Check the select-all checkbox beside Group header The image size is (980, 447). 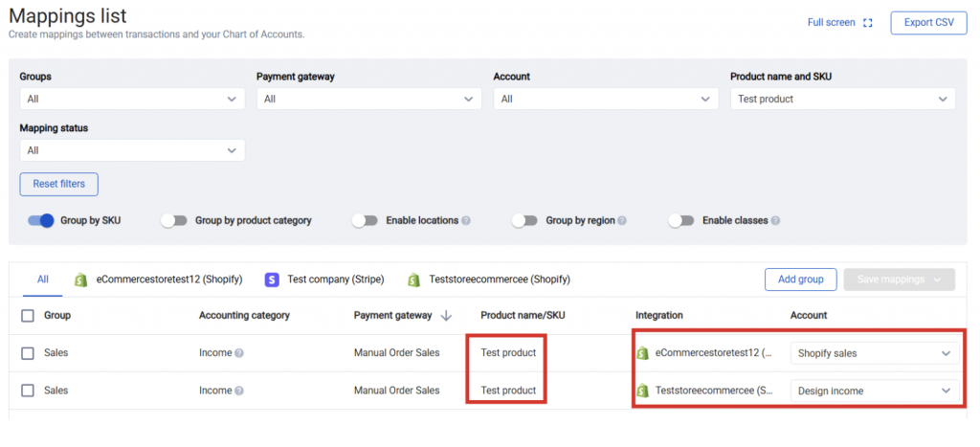pos(28,315)
